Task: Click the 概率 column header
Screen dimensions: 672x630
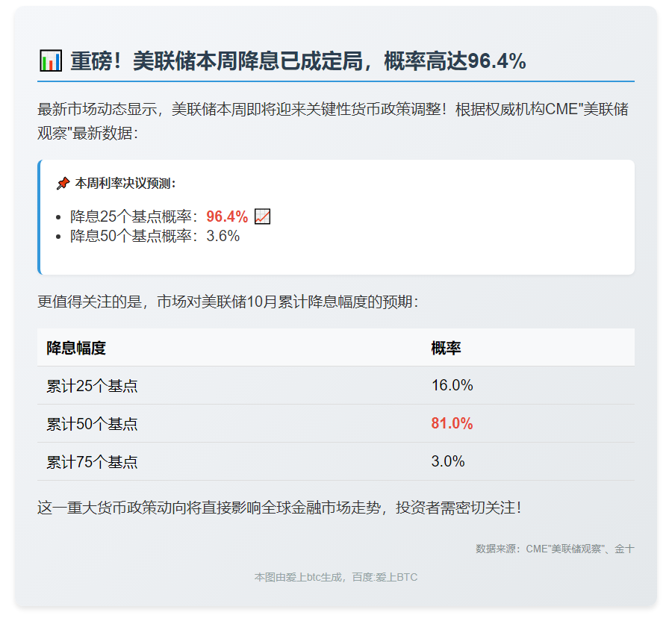Action: [x=446, y=348]
